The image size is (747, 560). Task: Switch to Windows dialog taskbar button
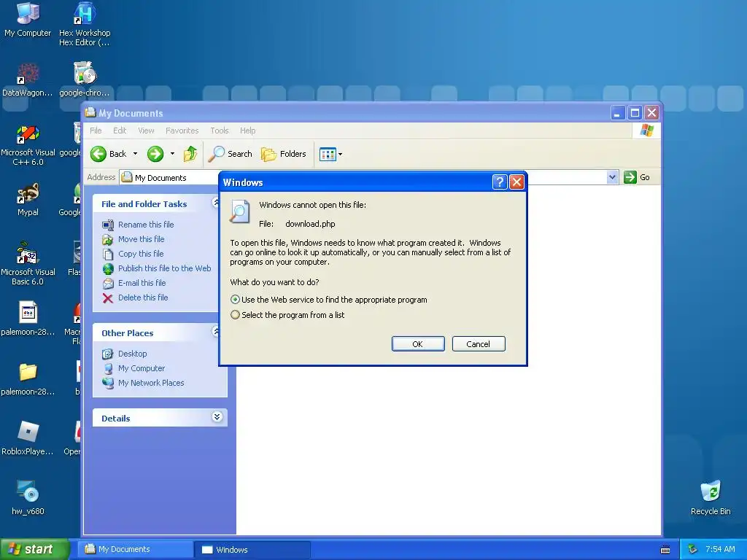252,550
